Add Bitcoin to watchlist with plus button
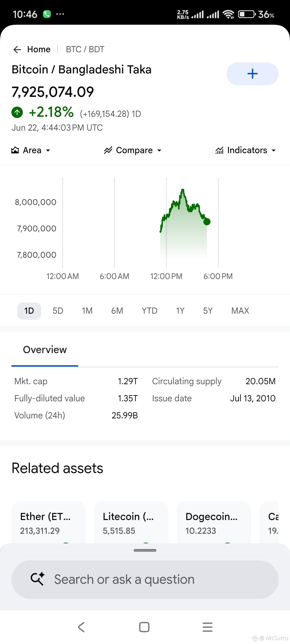The width and height of the screenshot is (290, 644). [252, 74]
